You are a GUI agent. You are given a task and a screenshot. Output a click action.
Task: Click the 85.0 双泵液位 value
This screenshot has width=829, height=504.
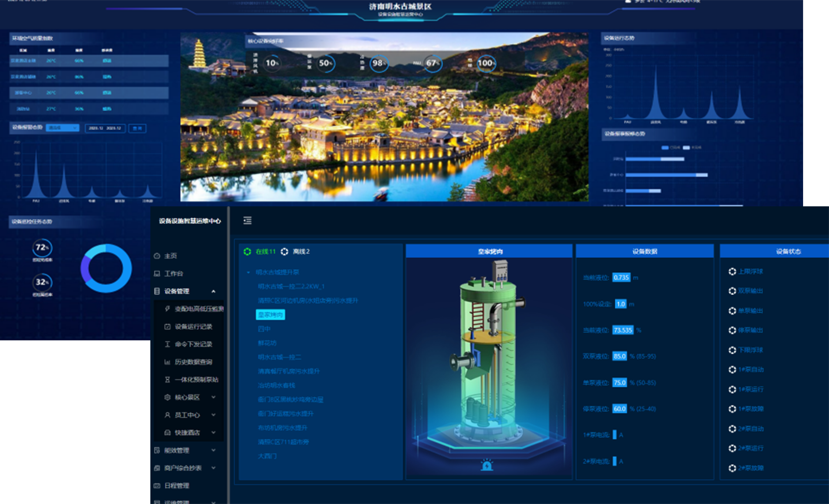click(x=619, y=356)
